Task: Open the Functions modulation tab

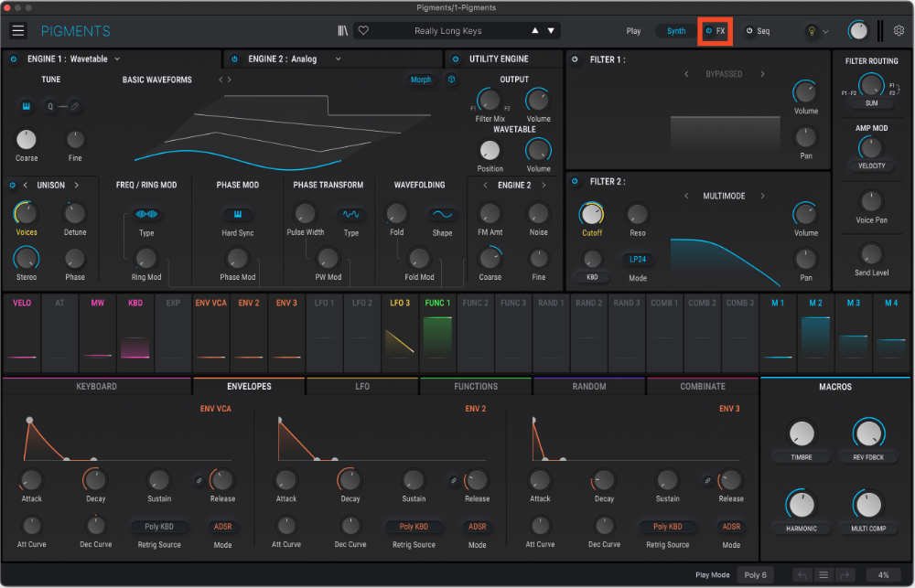Action: click(x=476, y=386)
